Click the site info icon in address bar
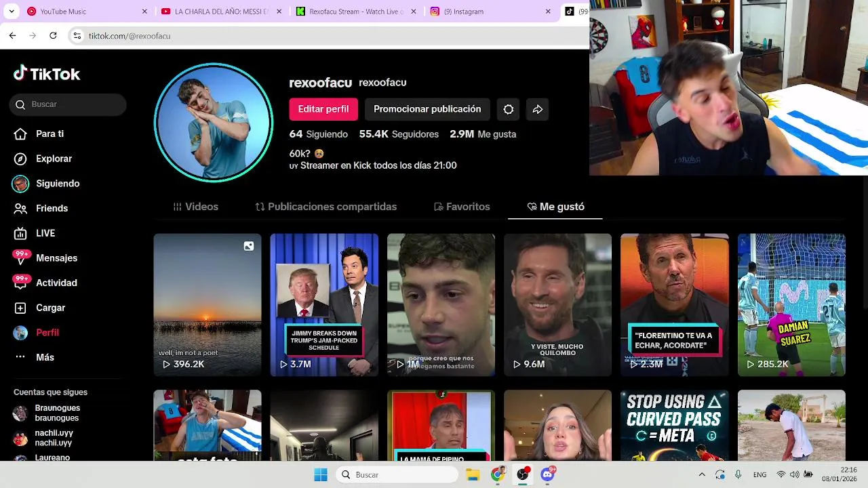Image resolution: width=868 pixels, height=488 pixels. (x=77, y=36)
